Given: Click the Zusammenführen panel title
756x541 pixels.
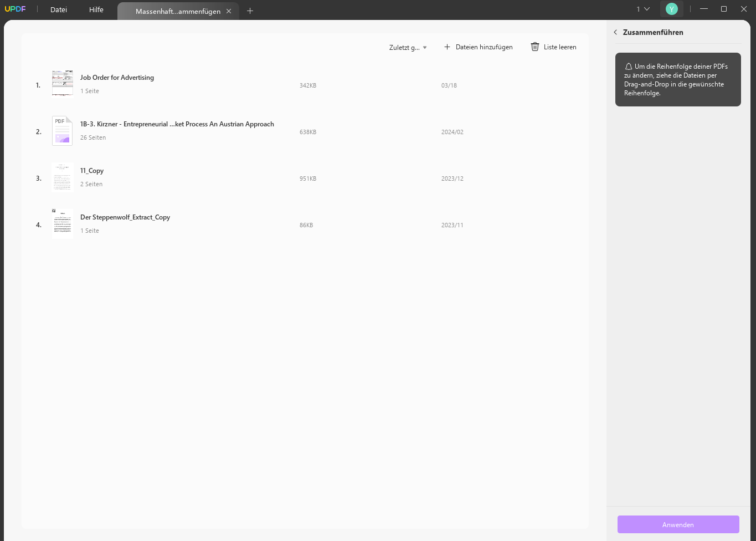Looking at the screenshot, I should coord(653,32).
